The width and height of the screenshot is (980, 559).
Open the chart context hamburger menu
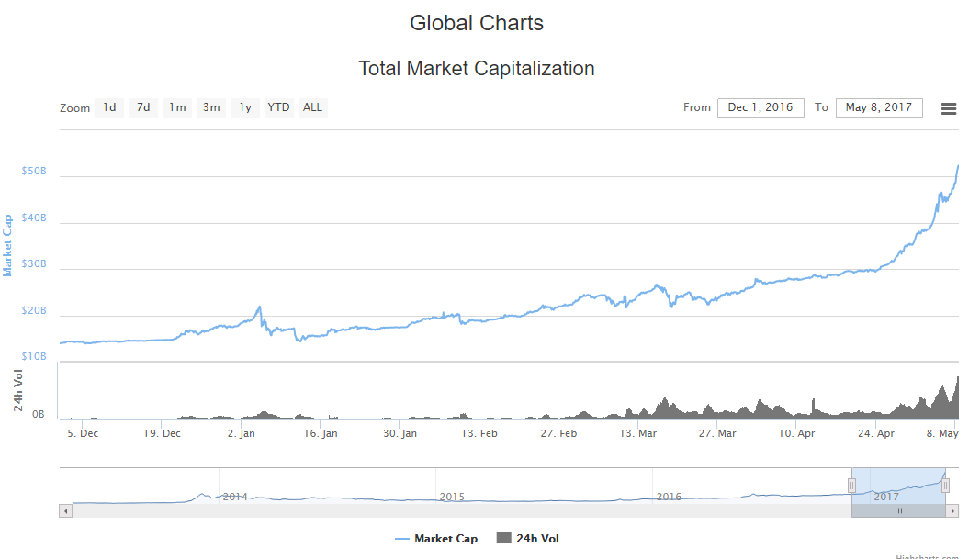[948, 108]
